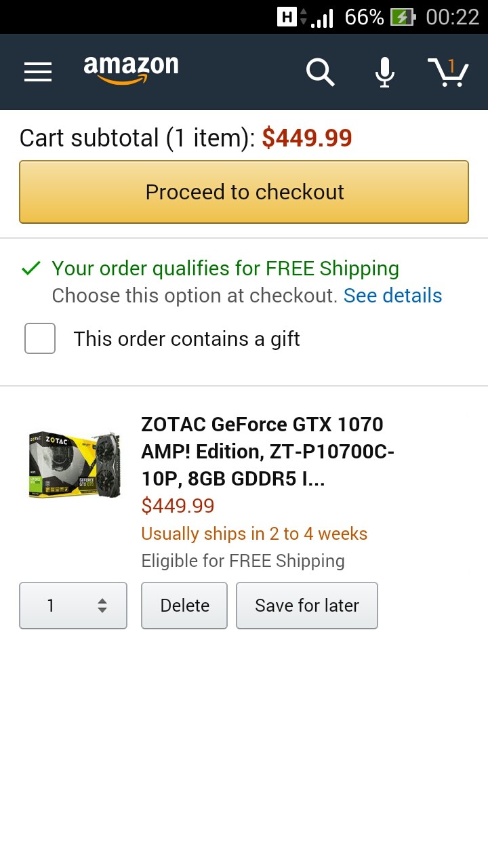Activate voice search microphone icon

385,73
